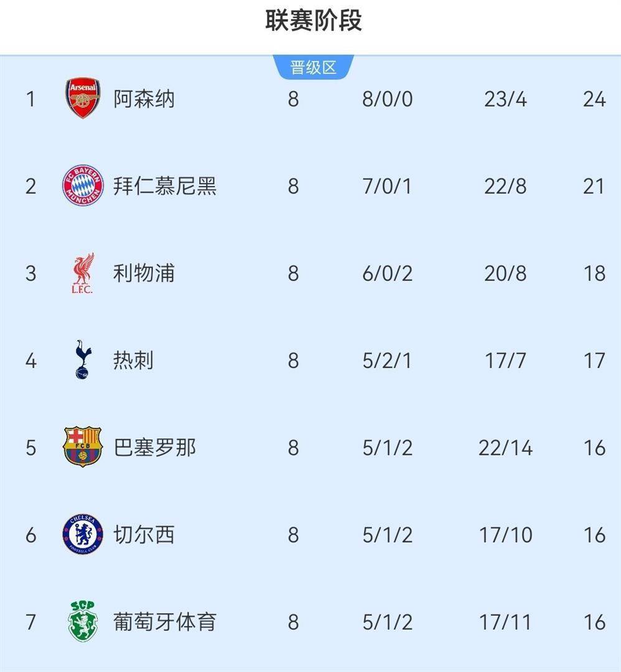The height and width of the screenshot is (672, 621).
Task: Tap the FC Barcelona crest
Action: pyautogui.click(x=82, y=447)
